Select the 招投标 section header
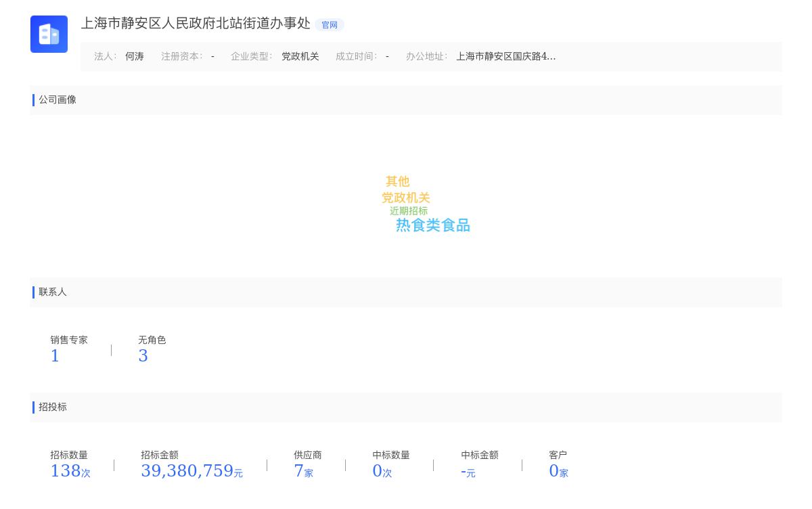Image resolution: width=812 pixels, height=509 pixels. click(x=53, y=407)
